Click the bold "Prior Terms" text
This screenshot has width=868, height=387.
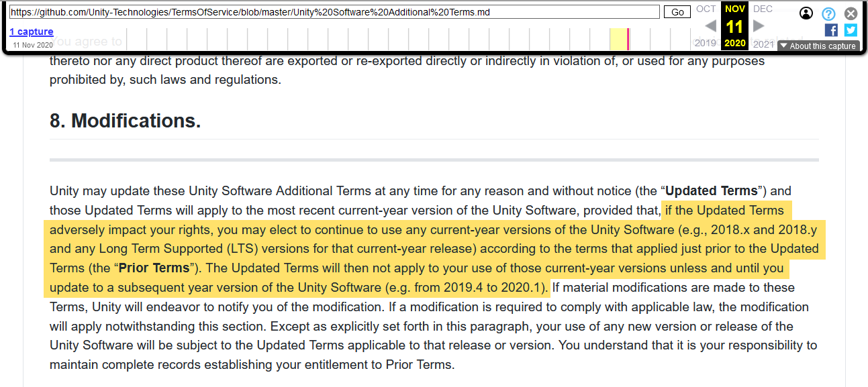154,268
